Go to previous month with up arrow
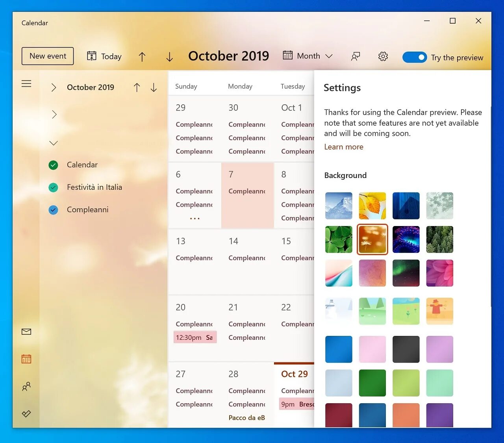 click(x=142, y=57)
